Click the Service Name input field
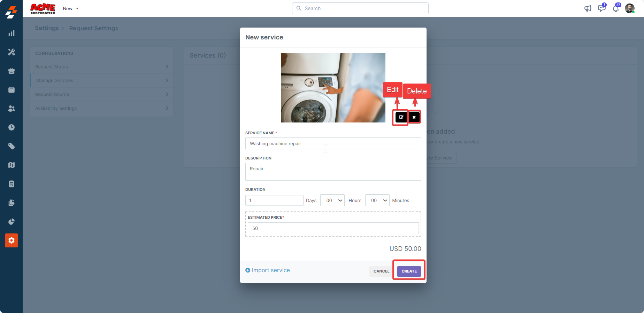The width and height of the screenshot is (644, 313). (x=333, y=143)
